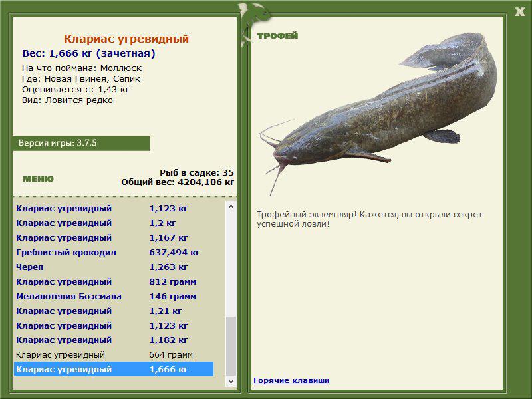This screenshot has width=532, height=399.
Task: Close the fish keepnet window with X
Action: tap(519, 12)
